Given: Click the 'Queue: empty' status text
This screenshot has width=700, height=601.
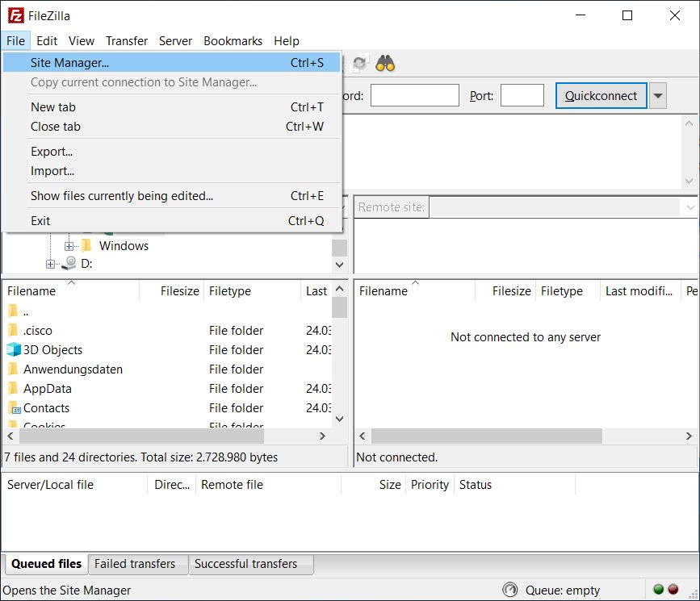Looking at the screenshot, I should [563, 591].
